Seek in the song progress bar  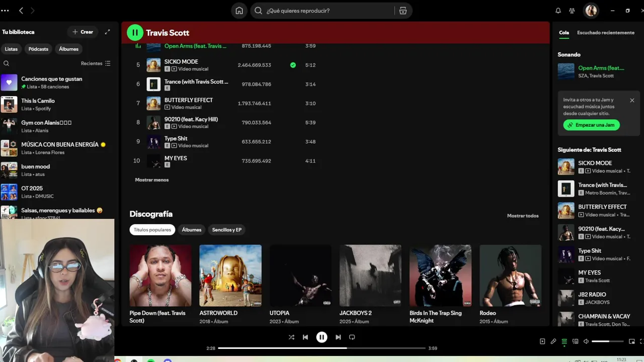coord(322,348)
